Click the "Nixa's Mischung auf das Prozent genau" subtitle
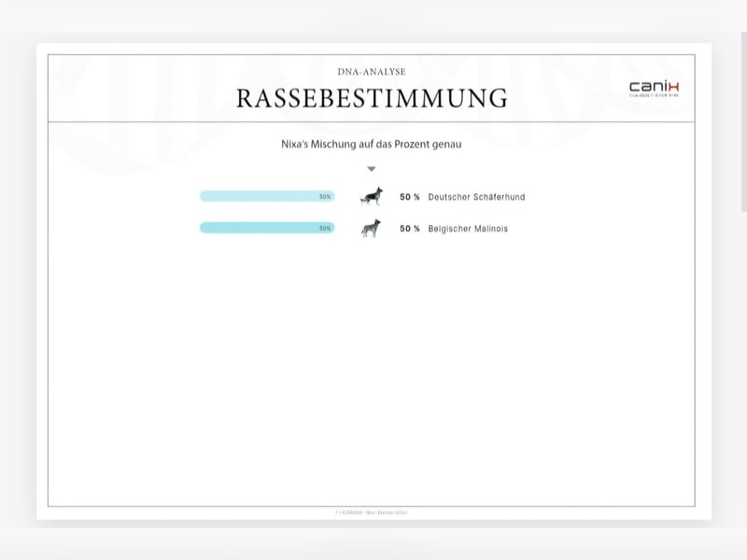747x560 pixels. point(372,145)
